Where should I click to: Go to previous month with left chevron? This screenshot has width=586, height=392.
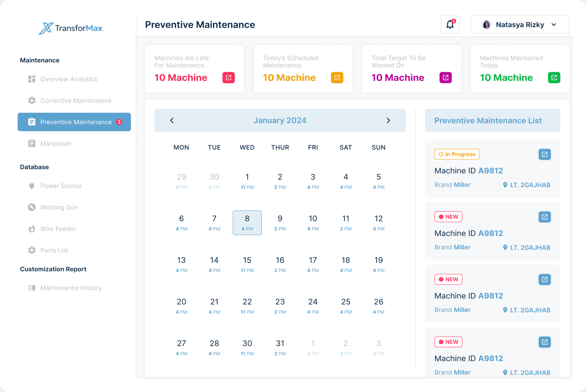[172, 120]
